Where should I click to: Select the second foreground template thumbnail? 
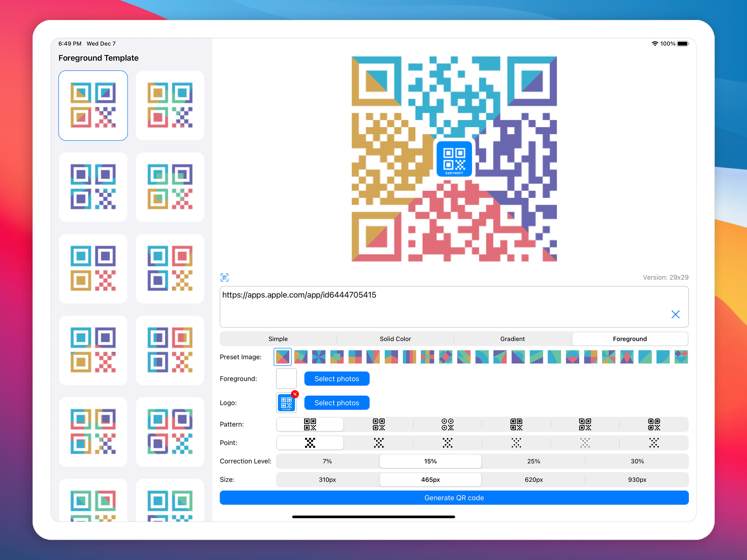[170, 105]
